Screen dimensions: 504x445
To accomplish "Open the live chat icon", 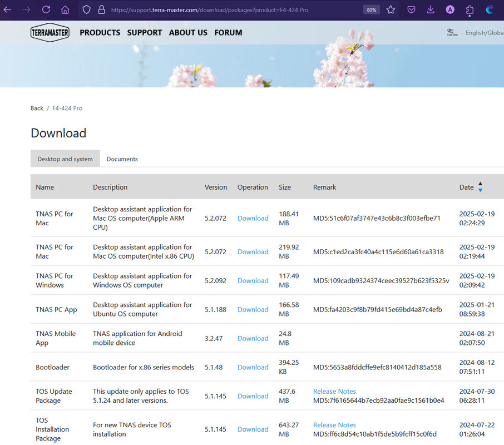I will pos(452,32).
